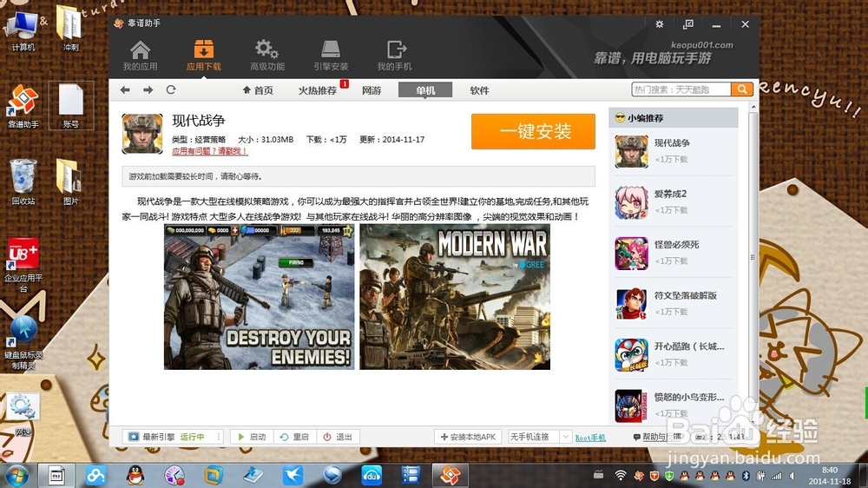
Task: Switch to 火热推荐 tab
Action: pos(318,90)
